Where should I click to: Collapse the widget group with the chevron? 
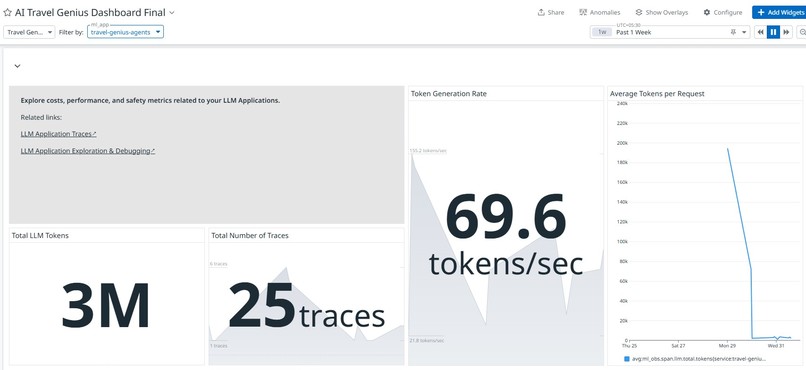[17, 66]
